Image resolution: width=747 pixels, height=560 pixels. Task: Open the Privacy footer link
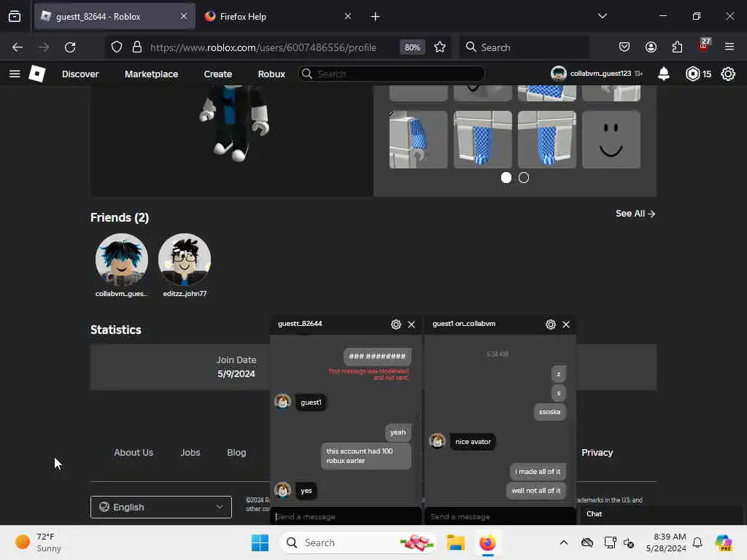tap(597, 452)
